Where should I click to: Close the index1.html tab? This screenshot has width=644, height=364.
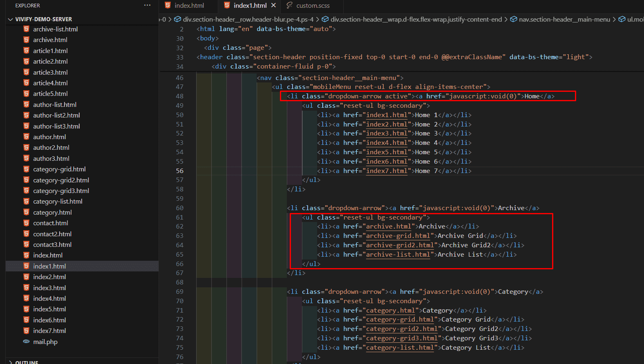click(x=273, y=5)
